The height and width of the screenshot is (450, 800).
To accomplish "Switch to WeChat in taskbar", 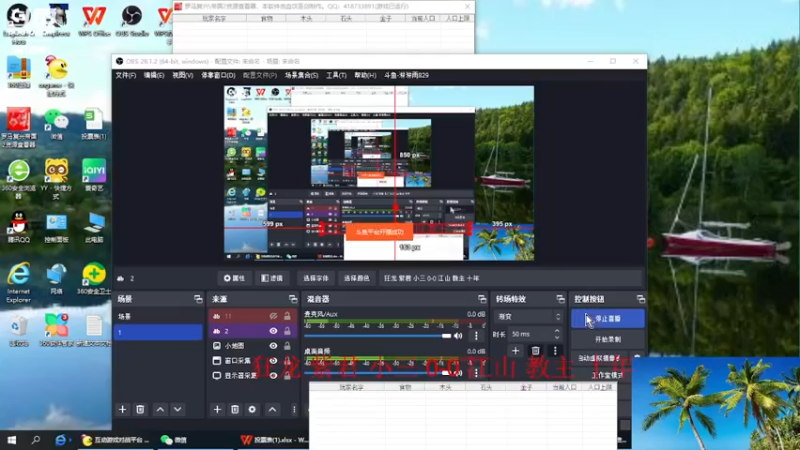I will (174, 440).
